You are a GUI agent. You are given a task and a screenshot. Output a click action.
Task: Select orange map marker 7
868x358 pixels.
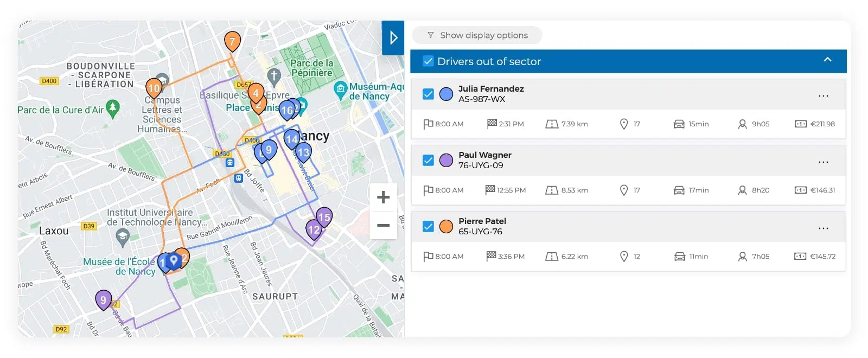coord(232,41)
